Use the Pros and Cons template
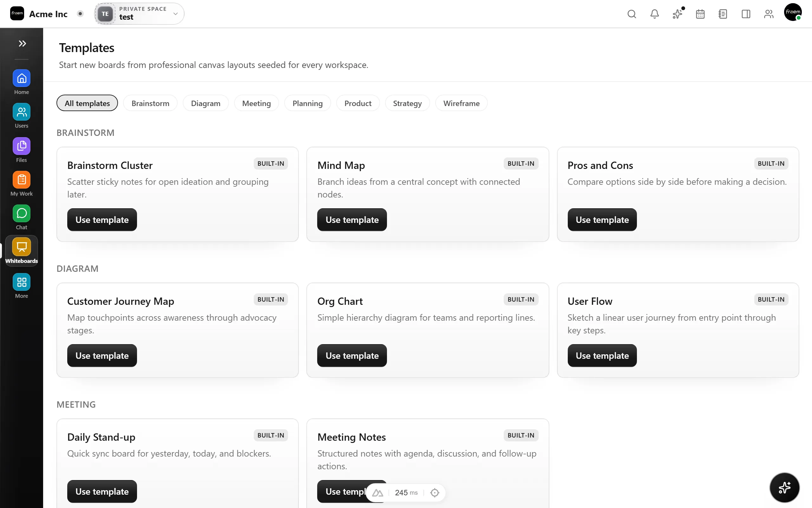The image size is (812, 508). [602, 220]
